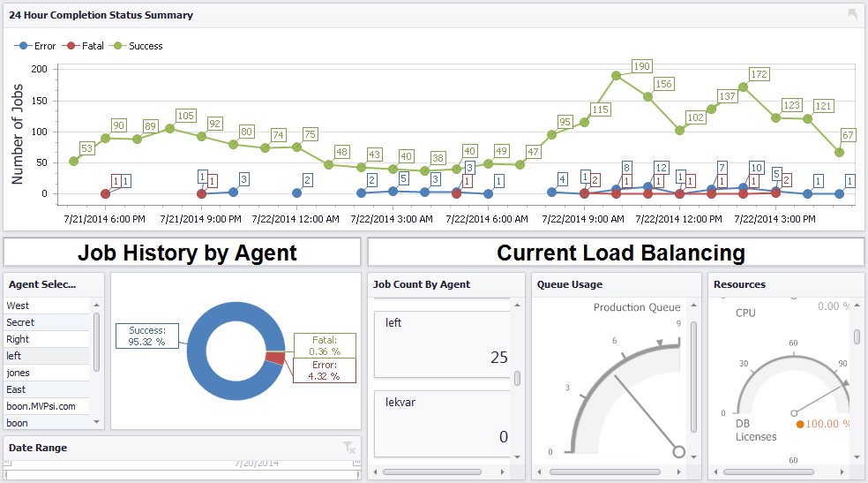Click Resources horizontal scrollbar thumb
This screenshot has width=868, height=483.
[x=768, y=472]
